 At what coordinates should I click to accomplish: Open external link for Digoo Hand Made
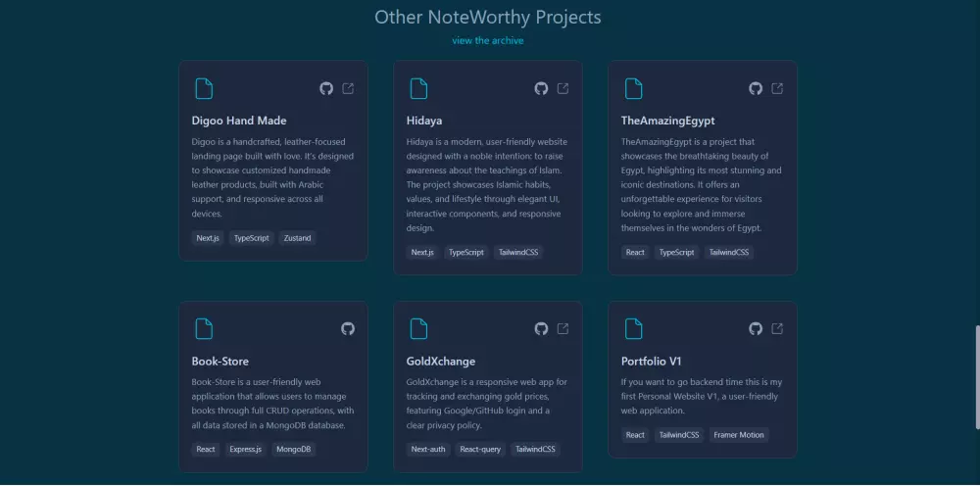tap(349, 89)
